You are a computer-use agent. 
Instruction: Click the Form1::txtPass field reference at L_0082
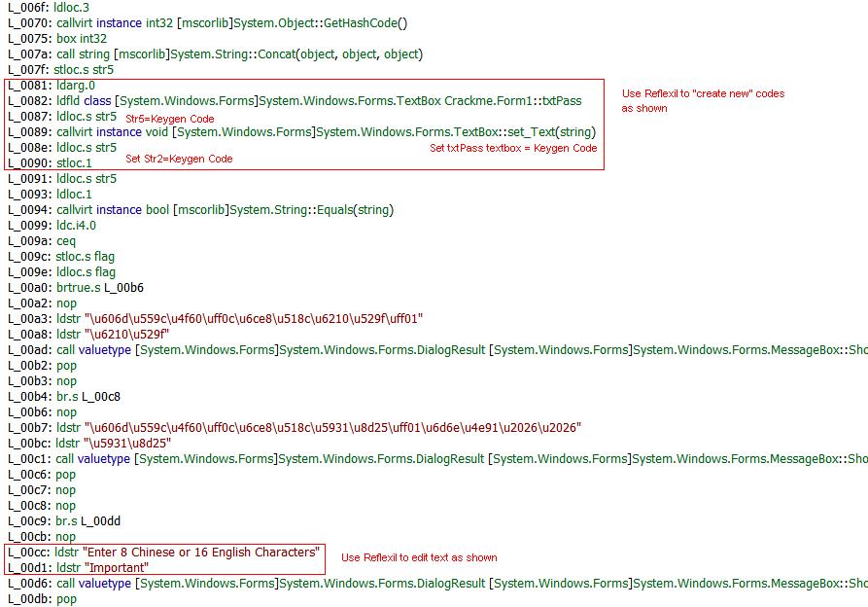tap(512, 101)
